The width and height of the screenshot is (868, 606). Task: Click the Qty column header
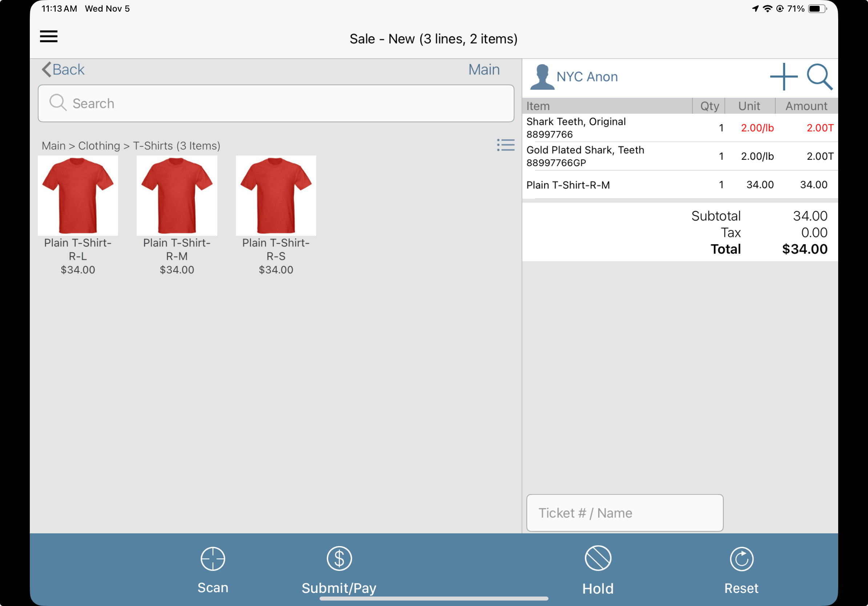coord(709,106)
